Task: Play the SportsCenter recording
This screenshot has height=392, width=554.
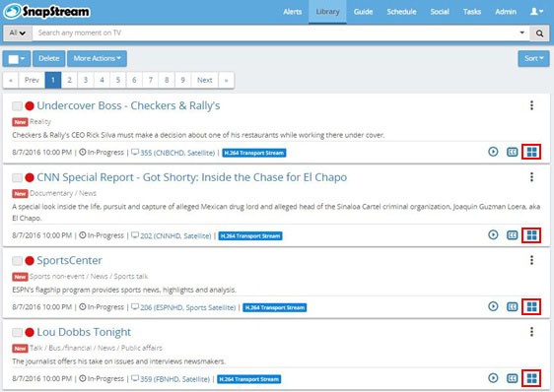Action: (493, 306)
